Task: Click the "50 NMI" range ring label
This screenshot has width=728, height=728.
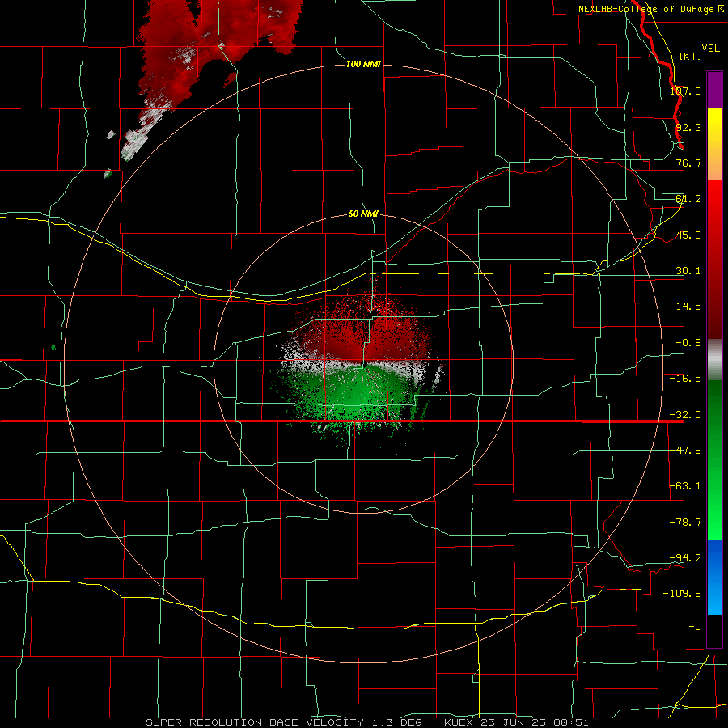Action: 363,214
